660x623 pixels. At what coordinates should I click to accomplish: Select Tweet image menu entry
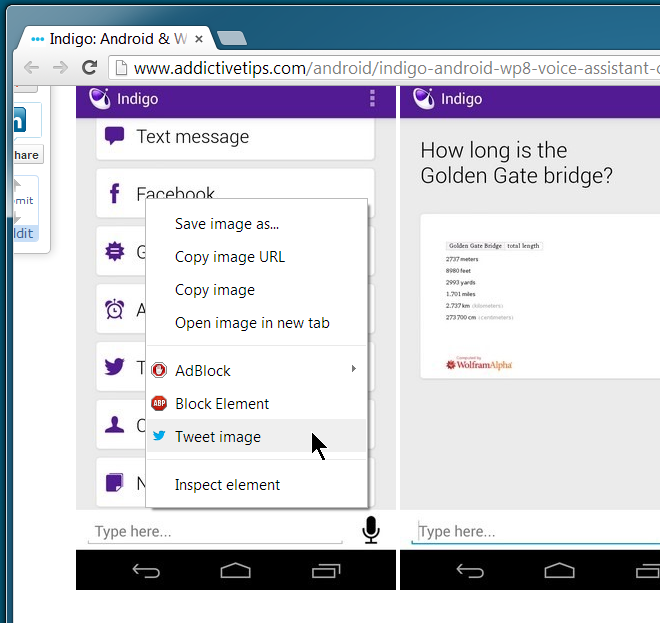[x=257, y=437]
